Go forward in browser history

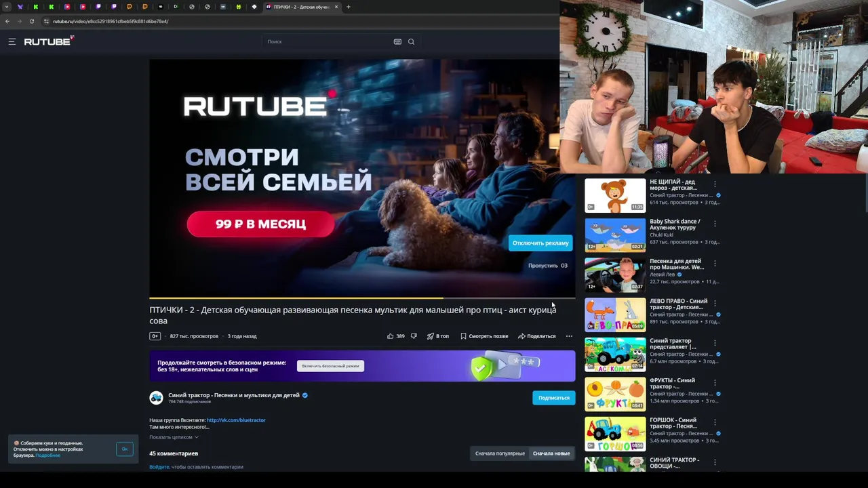[19, 21]
